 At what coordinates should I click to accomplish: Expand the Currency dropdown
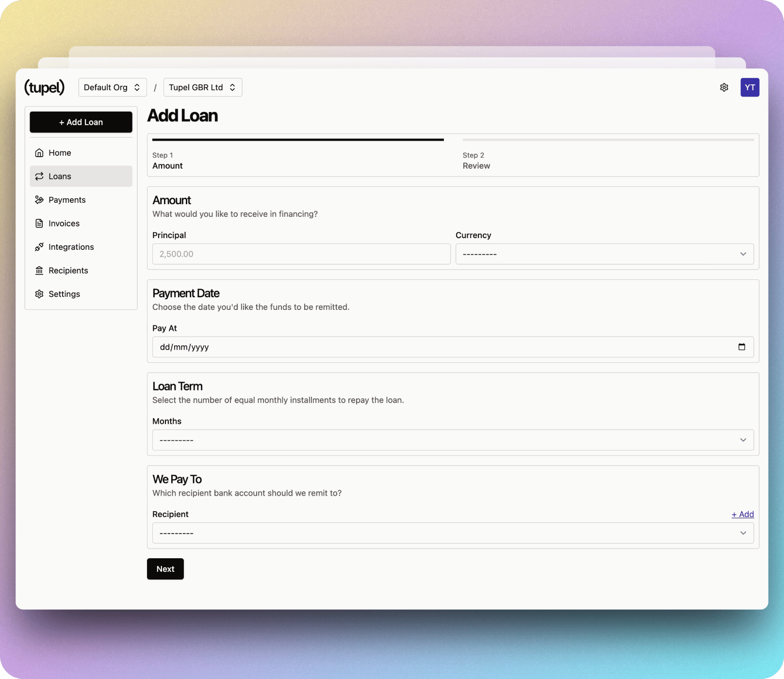[604, 254]
